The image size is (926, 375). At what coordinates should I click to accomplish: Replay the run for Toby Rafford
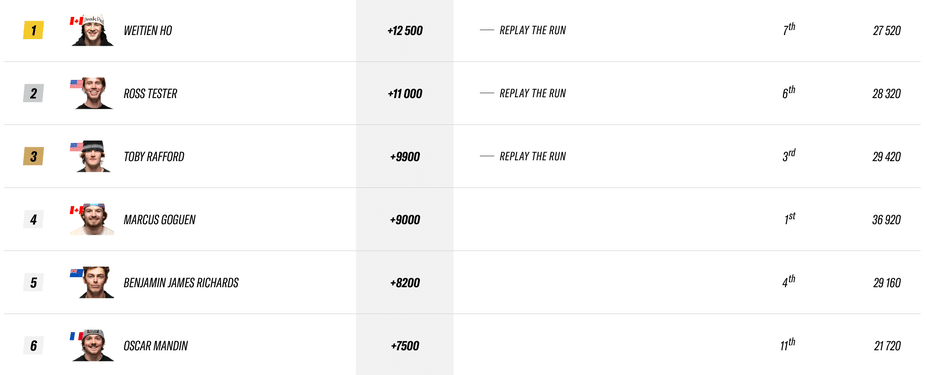coord(532,156)
